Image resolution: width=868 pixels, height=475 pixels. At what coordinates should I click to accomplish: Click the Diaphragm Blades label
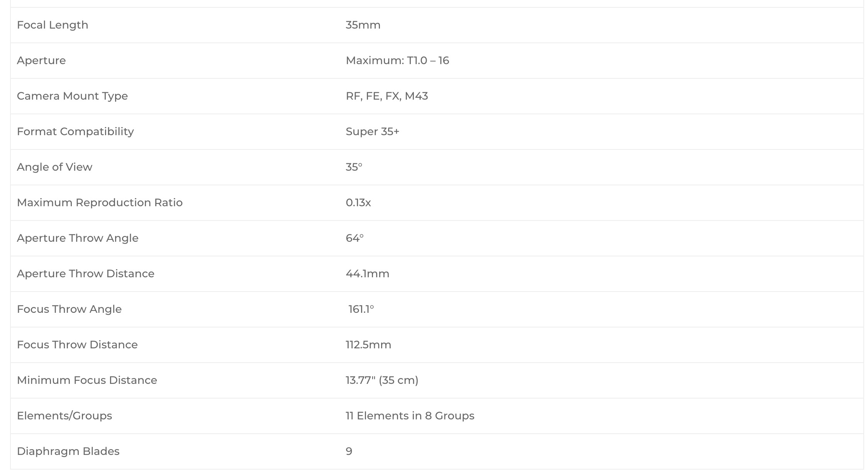click(x=68, y=451)
